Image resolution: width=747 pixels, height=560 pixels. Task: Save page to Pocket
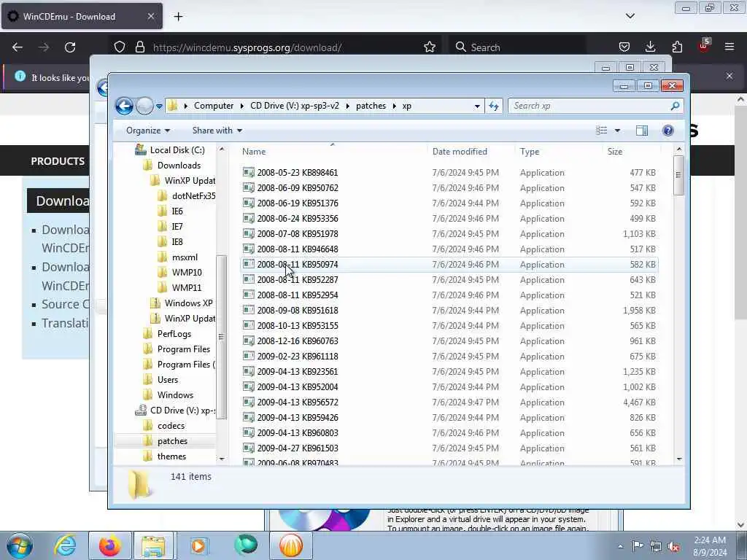tap(624, 47)
